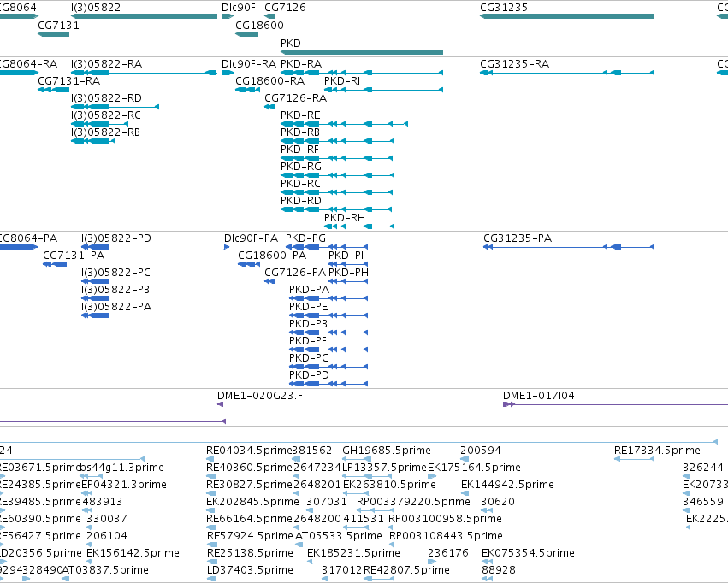
Task: Click the PKD gene label
Action: (x=291, y=43)
